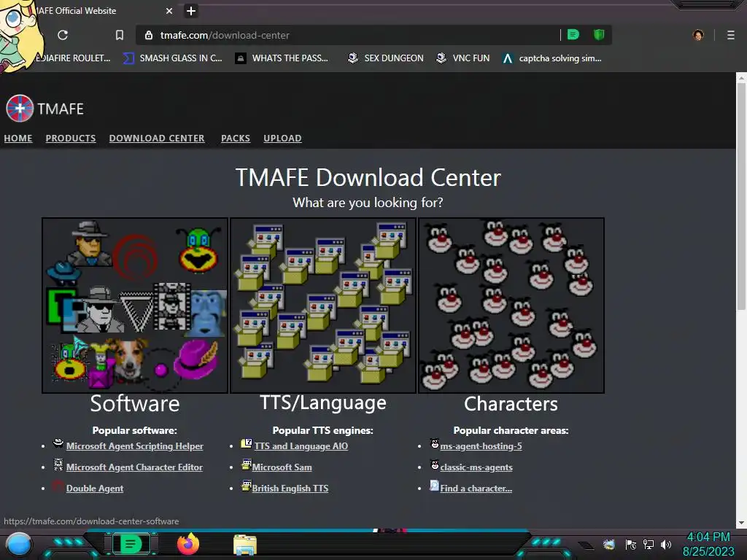The image size is (747, 560).
Task: Open the TTS/Language heading link
Action: coord(323,402)
